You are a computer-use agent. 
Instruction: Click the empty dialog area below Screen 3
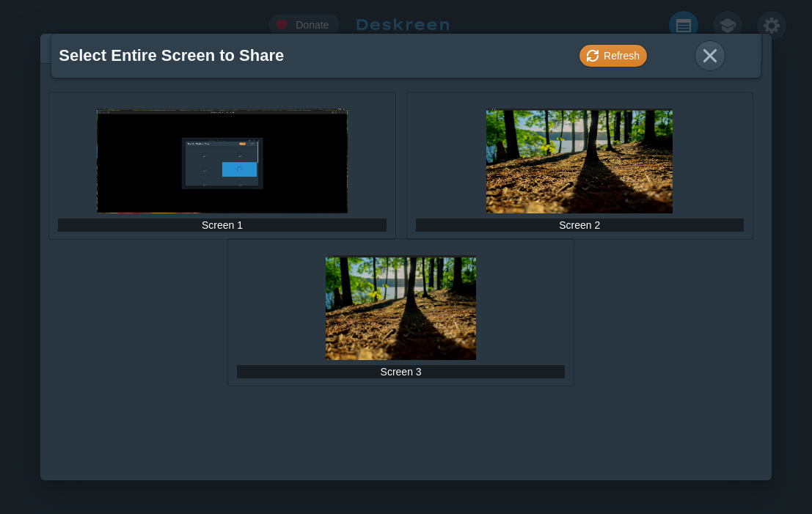click(x=400, y=433)
